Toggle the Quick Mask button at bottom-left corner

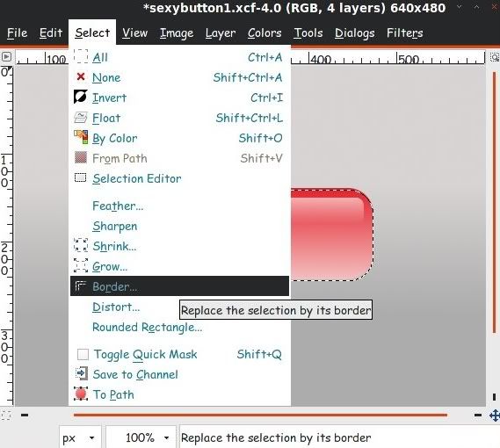pos(6,415)
